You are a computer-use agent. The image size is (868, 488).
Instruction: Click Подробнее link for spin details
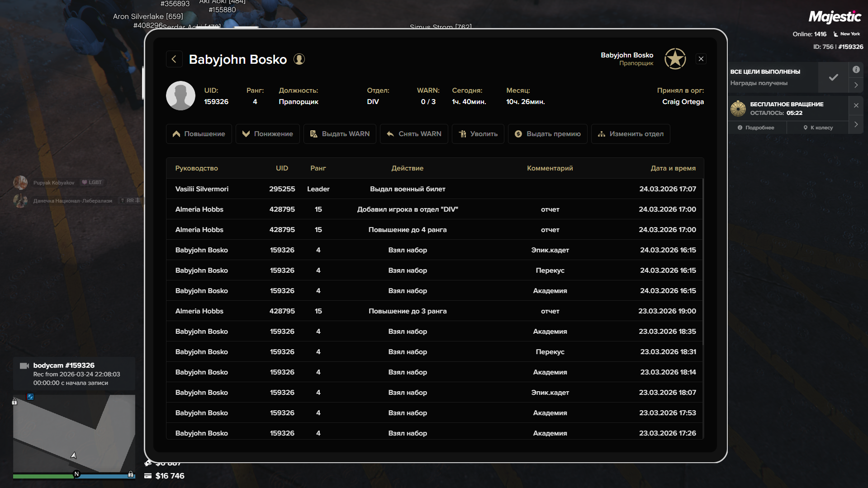point(756,128)
